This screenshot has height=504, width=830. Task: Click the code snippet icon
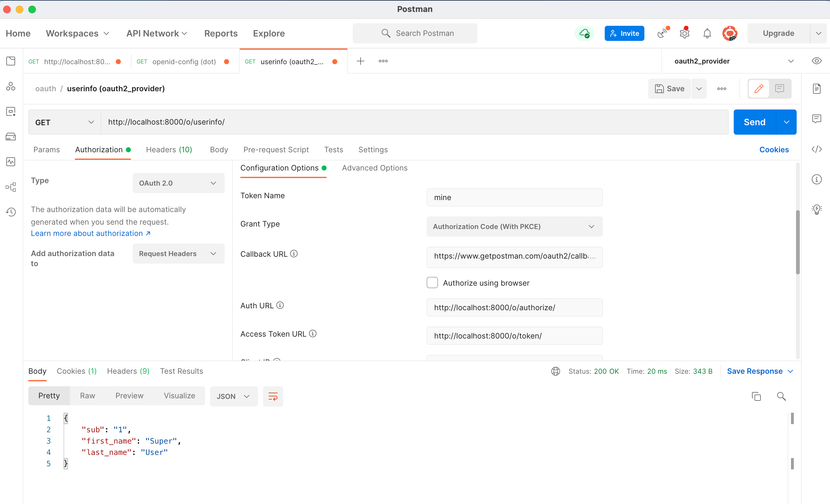point(816,149)
